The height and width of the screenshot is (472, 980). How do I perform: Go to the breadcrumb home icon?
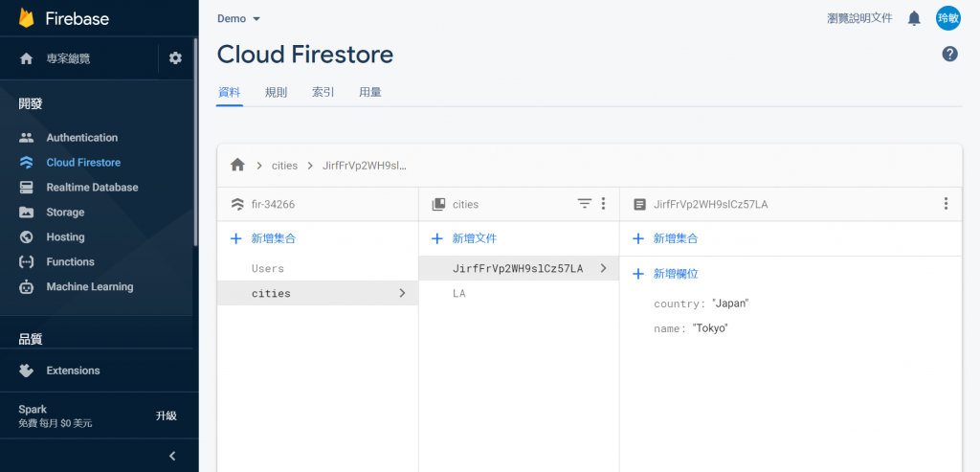(x=237, y=165)
